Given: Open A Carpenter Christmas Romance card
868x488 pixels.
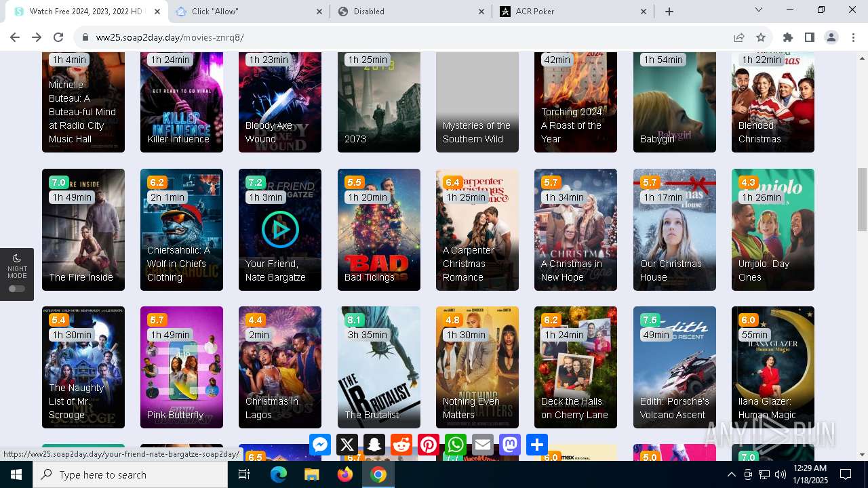Looking at the screenshot, I should [x=477, y=230].
